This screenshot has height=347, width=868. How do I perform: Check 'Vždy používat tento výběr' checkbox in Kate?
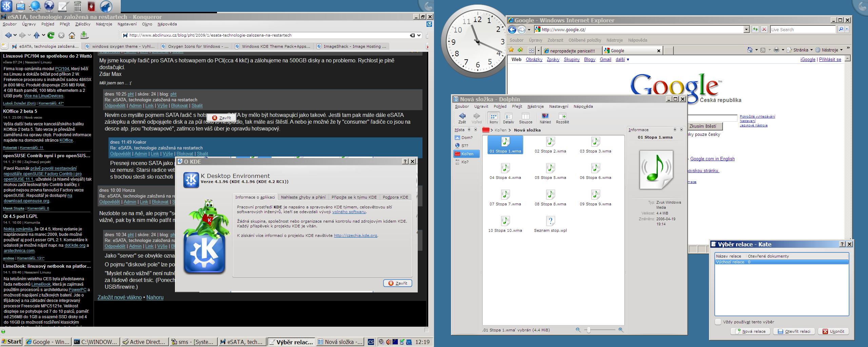click(718, 322)
